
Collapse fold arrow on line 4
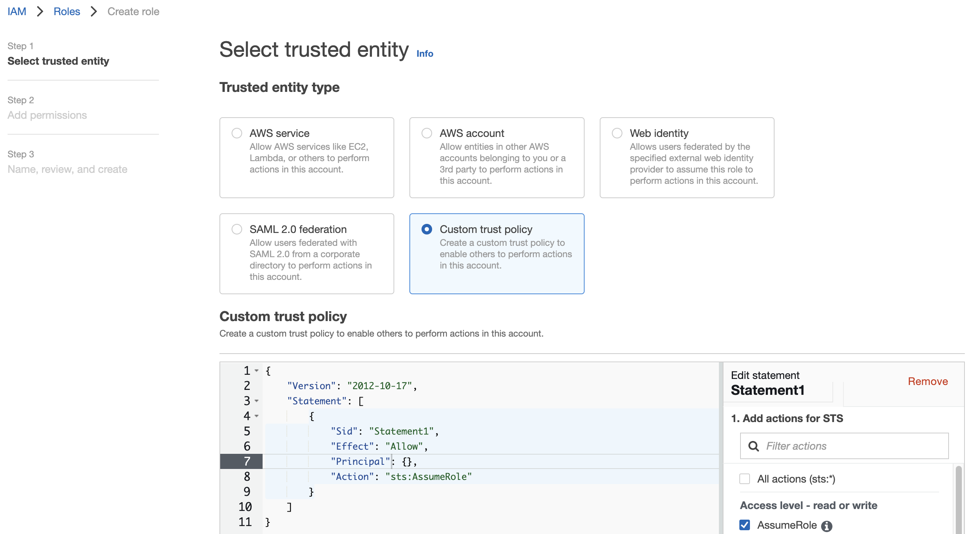(257, 416)
